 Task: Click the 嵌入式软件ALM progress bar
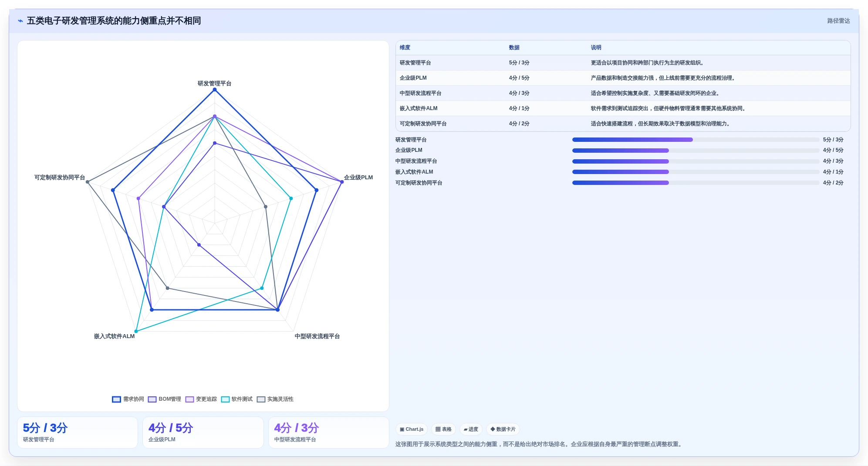(696, 172)
